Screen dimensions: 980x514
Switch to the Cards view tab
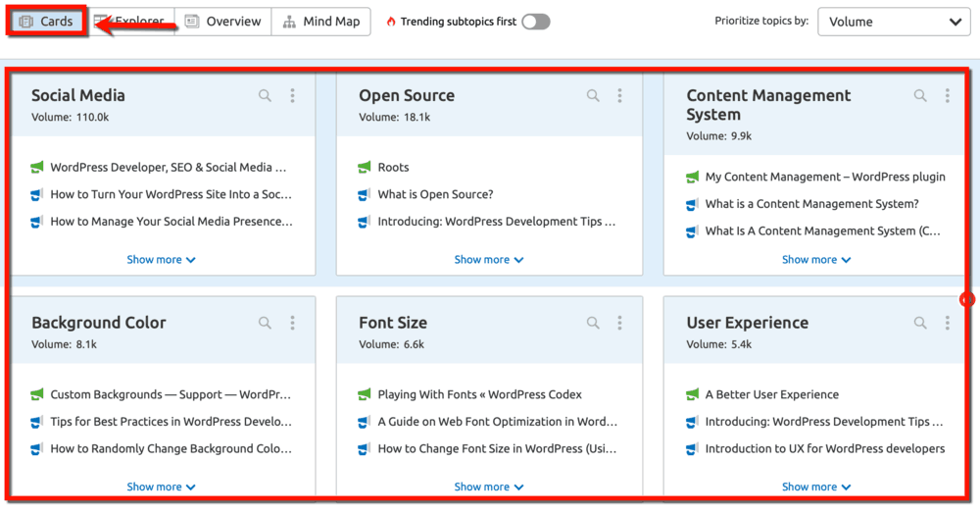[x=47, y=22]
